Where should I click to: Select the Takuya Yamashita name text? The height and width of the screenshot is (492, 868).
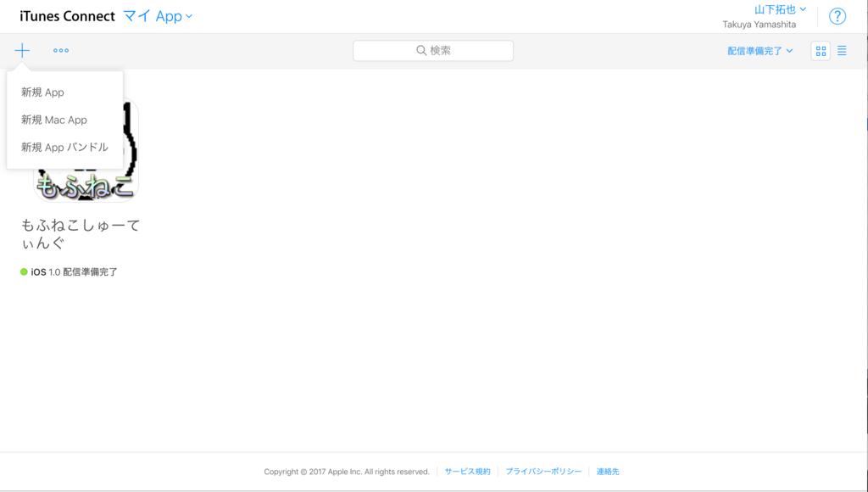tap(759, 25)
